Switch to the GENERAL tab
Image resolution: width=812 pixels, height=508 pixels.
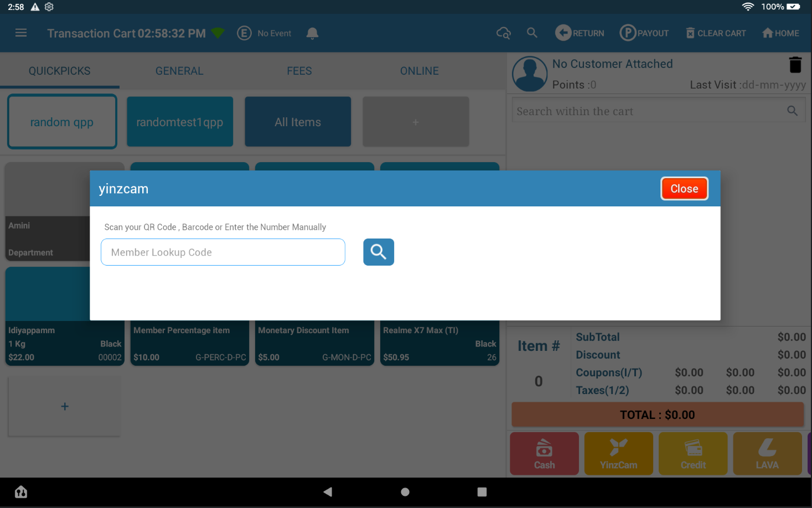tap(179, 71)
